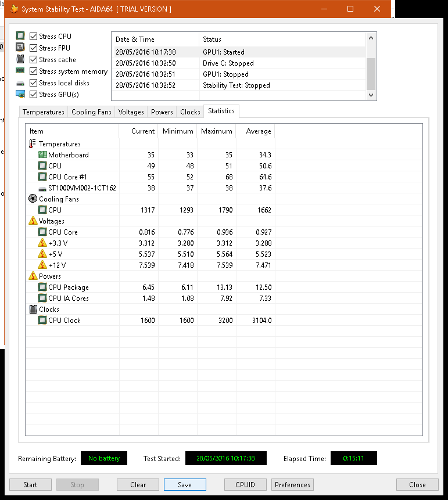Click the chip icon of CPU fan row

tap(42, 210)
